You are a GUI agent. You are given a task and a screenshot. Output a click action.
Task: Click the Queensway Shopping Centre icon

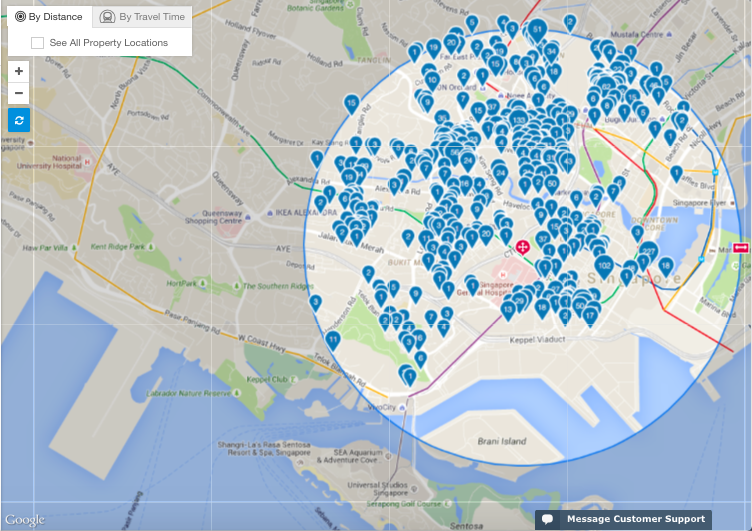[247, 217]
